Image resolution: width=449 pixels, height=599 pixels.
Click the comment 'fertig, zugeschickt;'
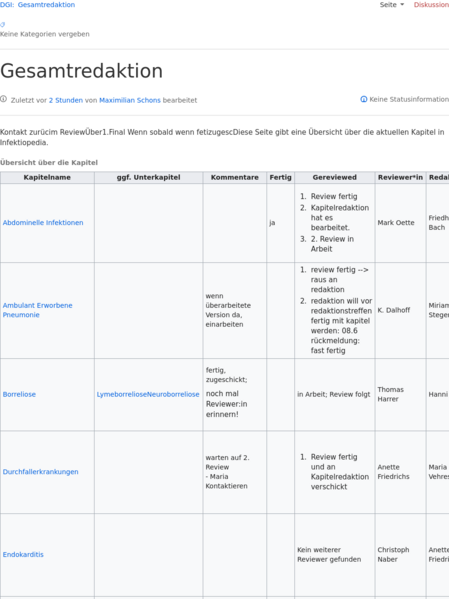(226, 375)
